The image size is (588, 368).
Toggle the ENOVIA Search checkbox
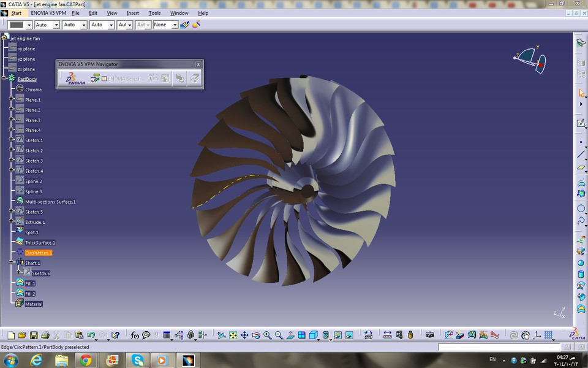coord(104,77)
